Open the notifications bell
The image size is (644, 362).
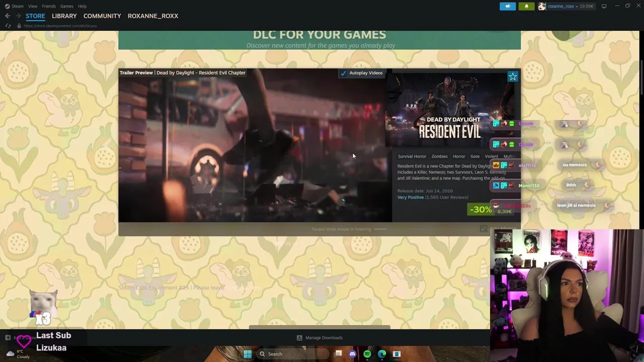526,6
